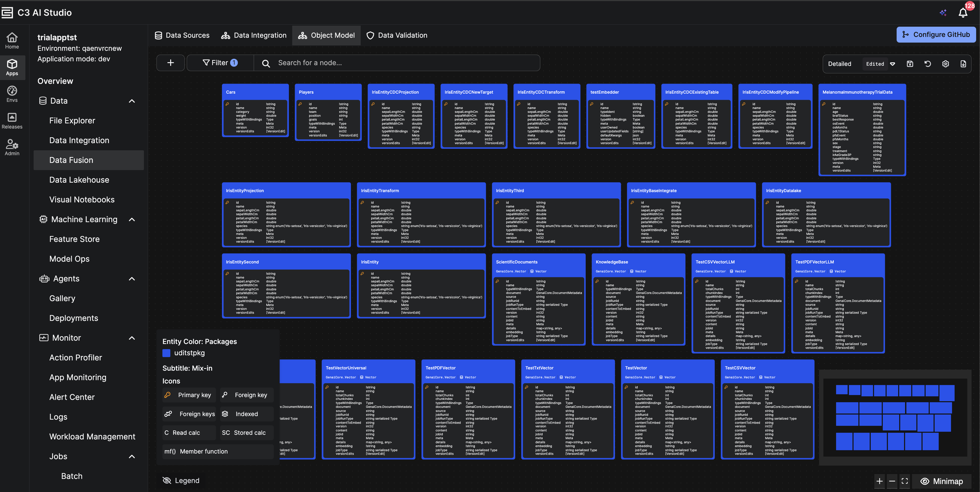
Task: Zoom out with the minus icon
Action: 892,481
